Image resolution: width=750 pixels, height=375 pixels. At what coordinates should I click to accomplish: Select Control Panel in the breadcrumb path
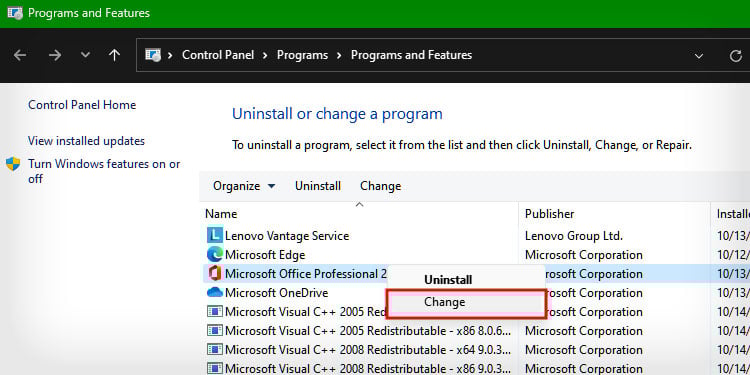click(x=218, y=55)
